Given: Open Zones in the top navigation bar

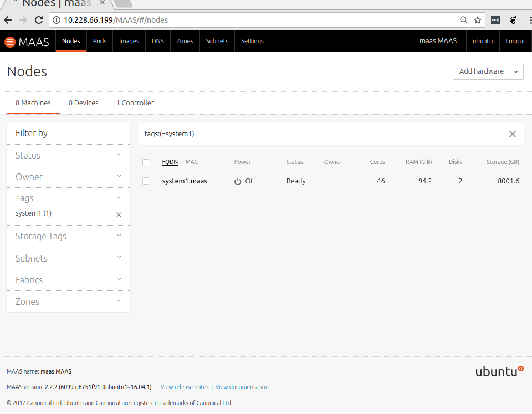Looking at the screenshot, I should tap(185, 41).
